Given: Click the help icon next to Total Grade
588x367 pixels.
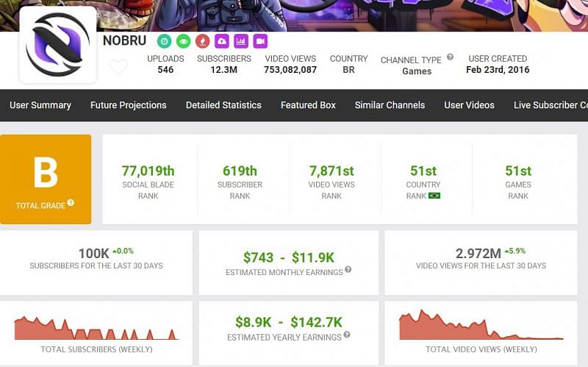Looking at the screenshot, I should (x=71, y=203).
